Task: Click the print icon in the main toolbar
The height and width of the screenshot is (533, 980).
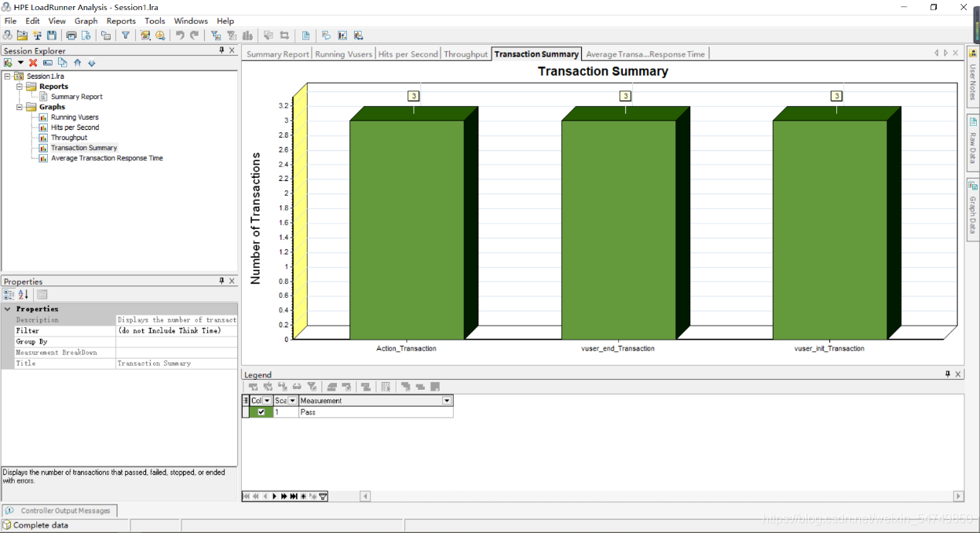Action: click(x=71, y=36)
